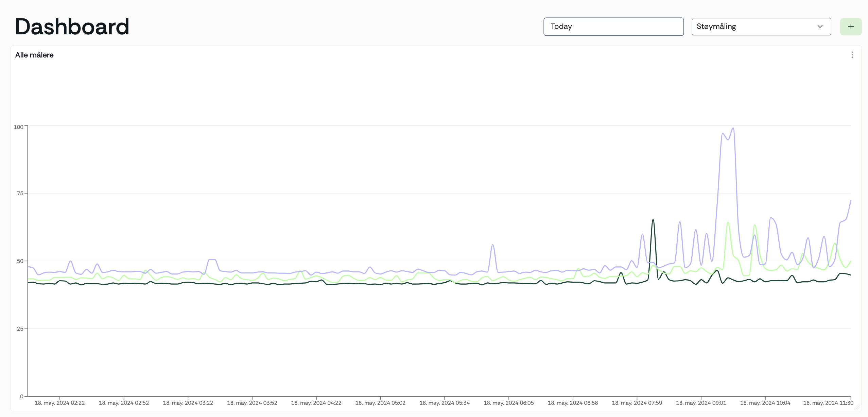868x417 pixels.
Task: Click x-axis label 18. may. 2024 05:02
Action: click(x=380, y=403)
